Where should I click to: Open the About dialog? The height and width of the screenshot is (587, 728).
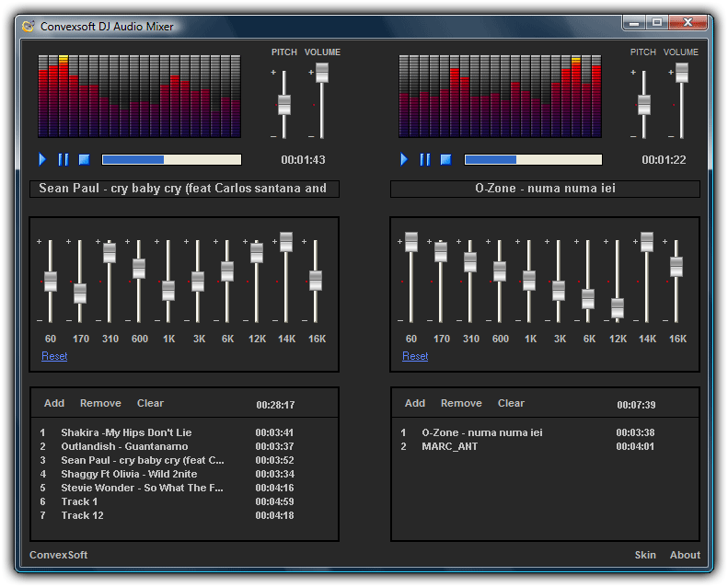pos(685,555)
